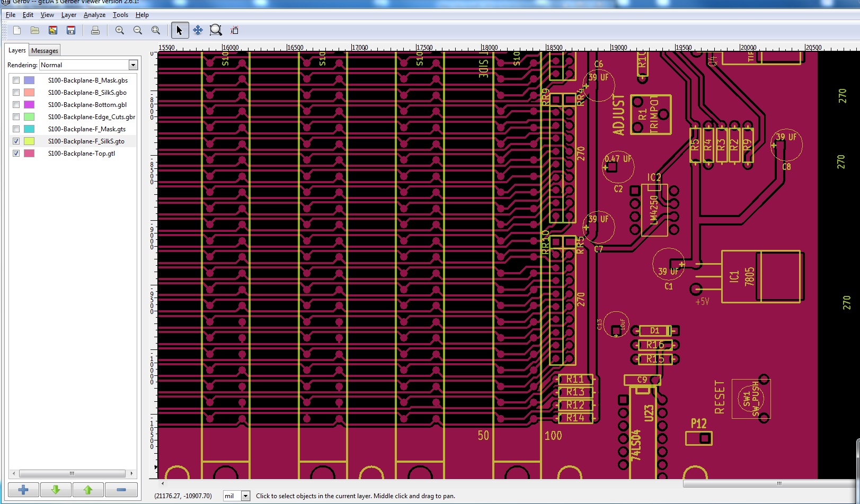The width and height of the screenshot is (860, 504).
Task: Select the S100-Backplane-Edge_Cuts.gbr layer row
Action: [x=91, y=117]
